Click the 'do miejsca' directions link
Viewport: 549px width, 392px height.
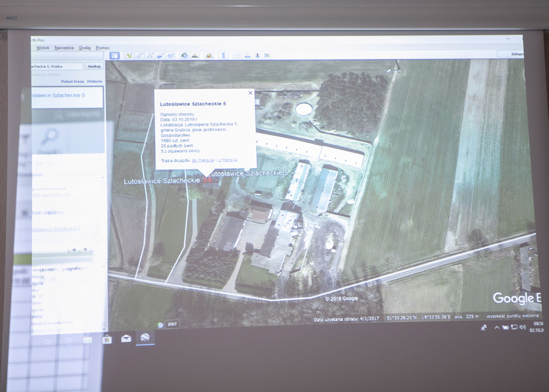pos(203,159)
